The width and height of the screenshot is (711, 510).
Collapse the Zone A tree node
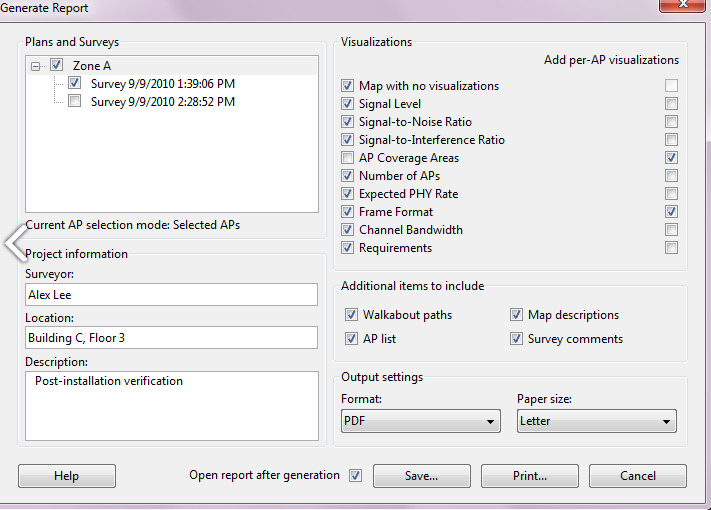coord(35,67)
